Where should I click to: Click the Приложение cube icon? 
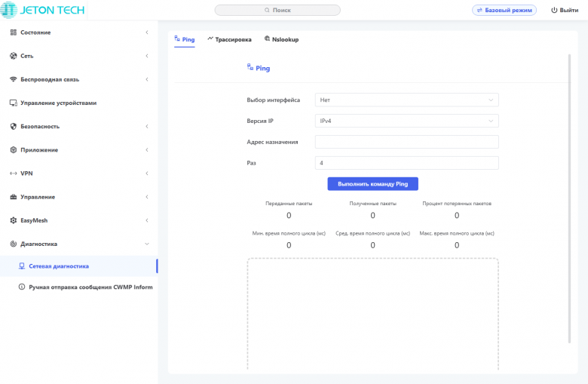tap(13, 149)
